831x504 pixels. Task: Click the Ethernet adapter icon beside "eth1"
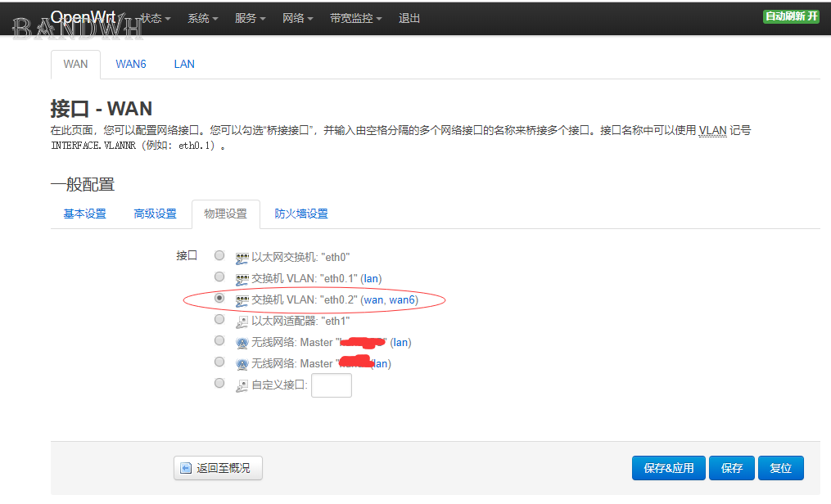(x=242, y=322)
